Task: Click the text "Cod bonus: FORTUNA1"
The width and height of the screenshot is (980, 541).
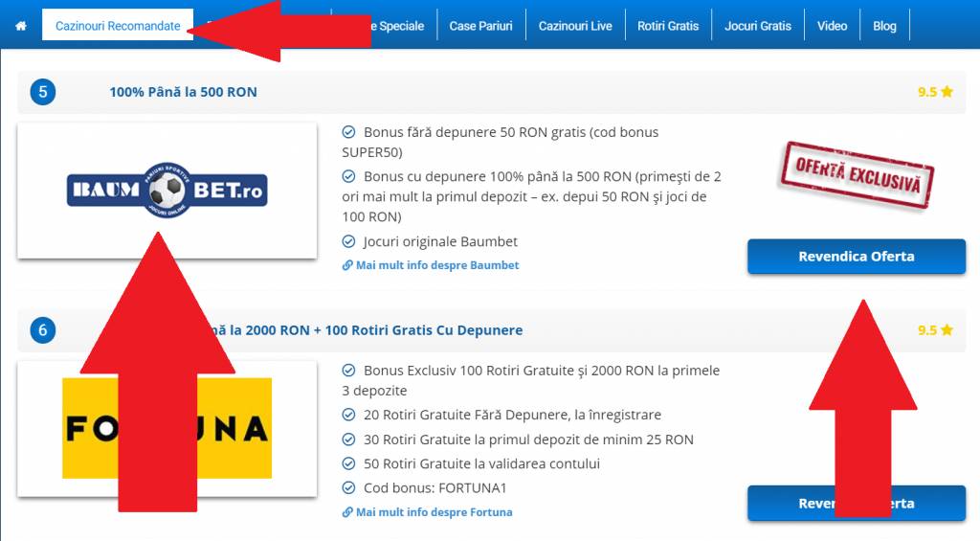Action: (435, 487)
